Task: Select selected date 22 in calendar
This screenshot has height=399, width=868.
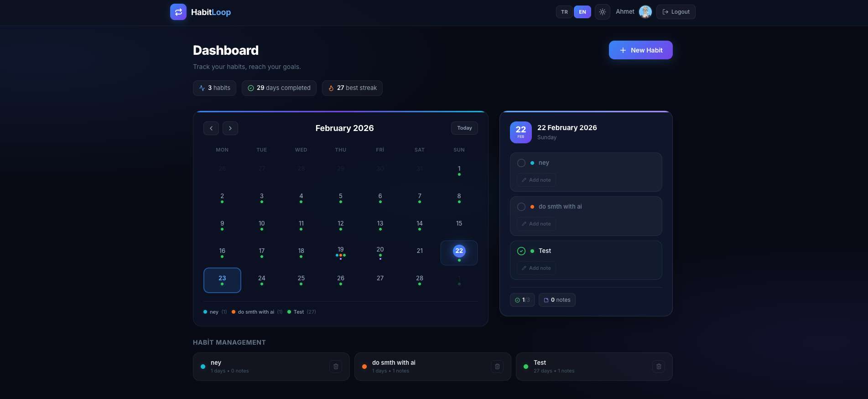Action: click(459, 253)
